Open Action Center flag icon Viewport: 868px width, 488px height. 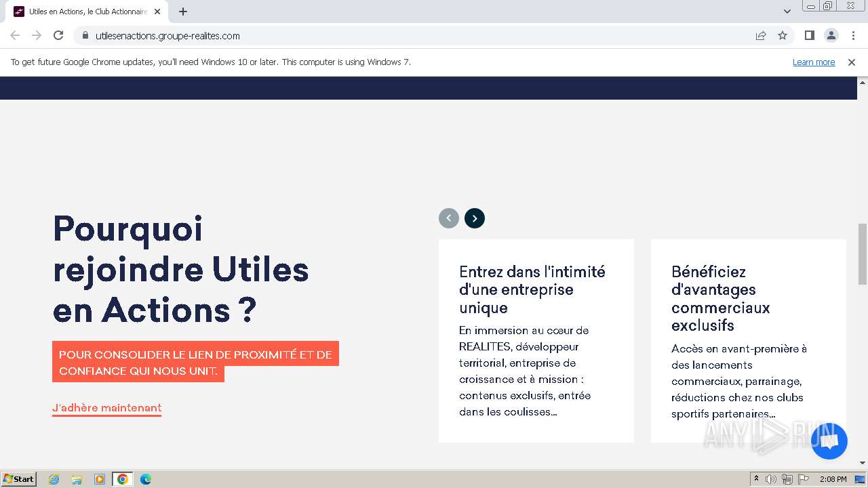point(803,479)
